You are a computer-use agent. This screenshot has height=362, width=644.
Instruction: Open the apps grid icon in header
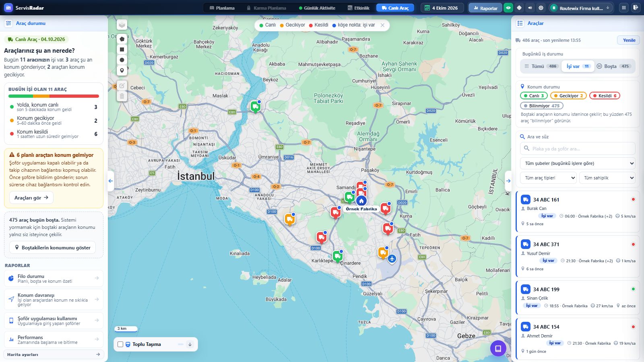pyautogui.click(x=624, y=8)
